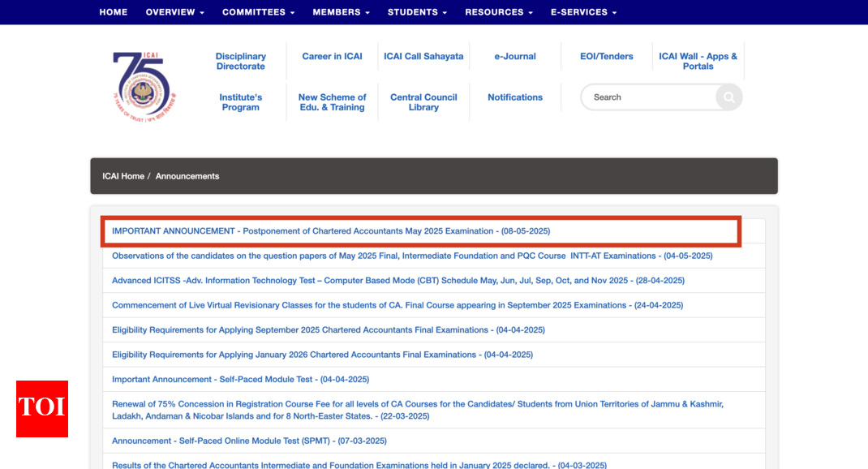Open the E-Services navigation menu
The image size is (868, 469).
pyautogui.click(x=583, y=12)
